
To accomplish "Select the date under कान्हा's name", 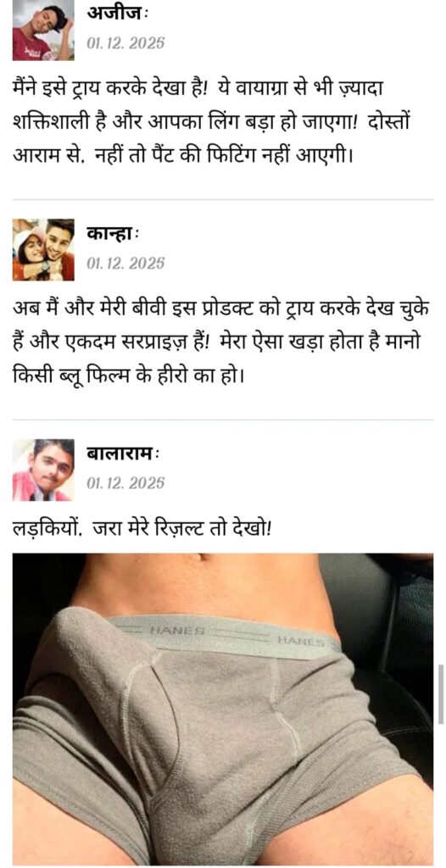I will pyautogui.click(x=125, y=263).
